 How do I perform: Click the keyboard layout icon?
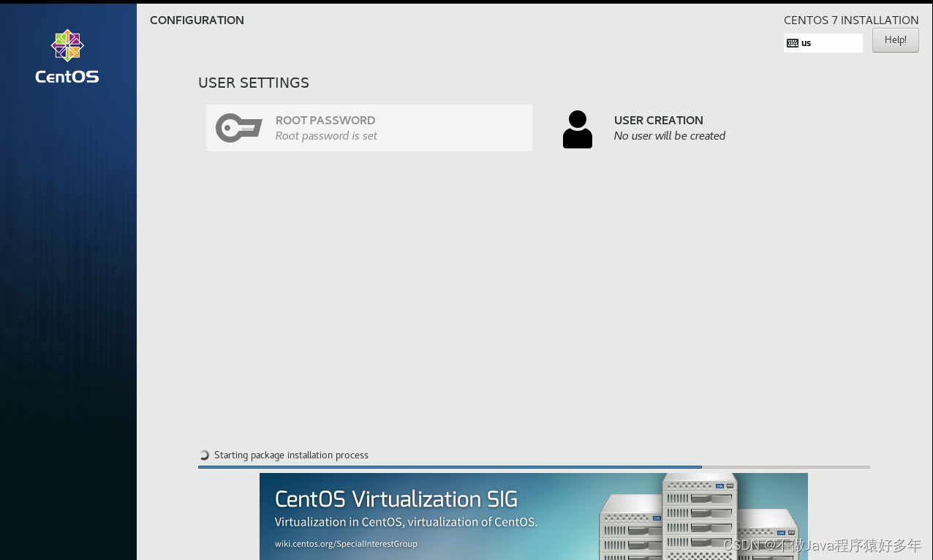793,43
